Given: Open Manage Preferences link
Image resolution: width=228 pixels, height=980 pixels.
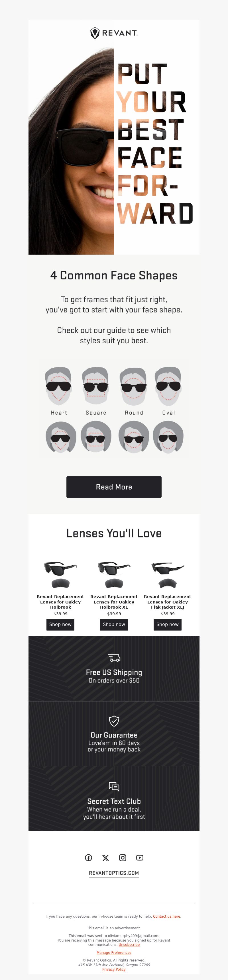Looking at the screenshot, I should (114, 953).
